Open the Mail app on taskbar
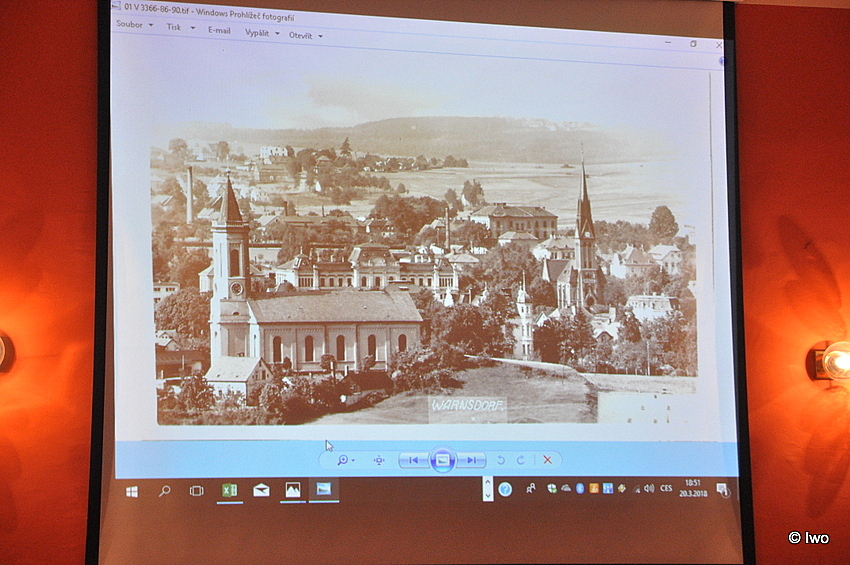The image size is (850, 565). click(261, 490)
